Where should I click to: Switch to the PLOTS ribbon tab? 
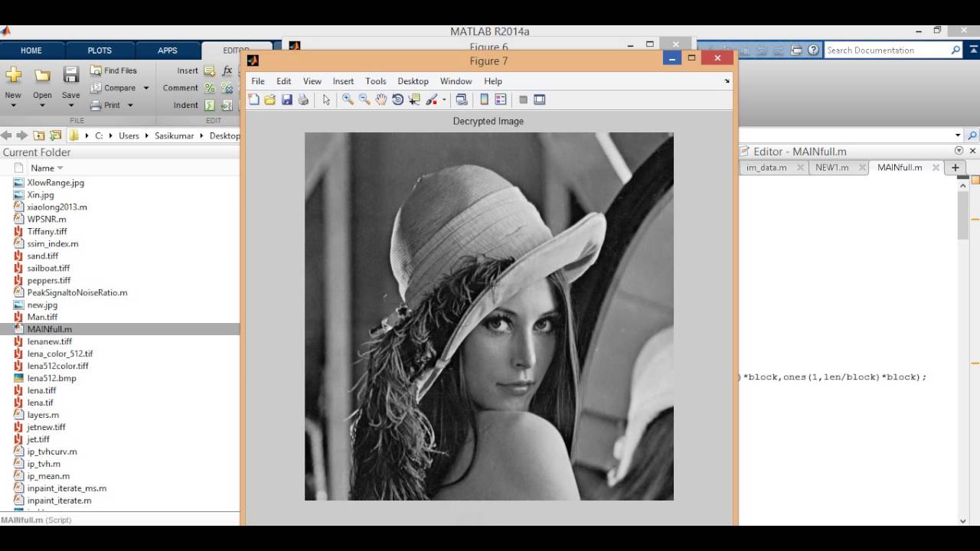tap(100, 51)
